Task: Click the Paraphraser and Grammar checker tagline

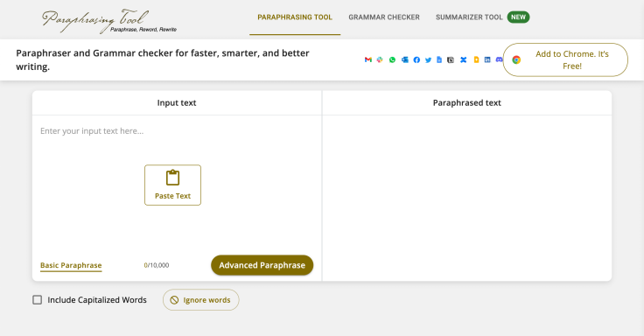Action: 163,59
